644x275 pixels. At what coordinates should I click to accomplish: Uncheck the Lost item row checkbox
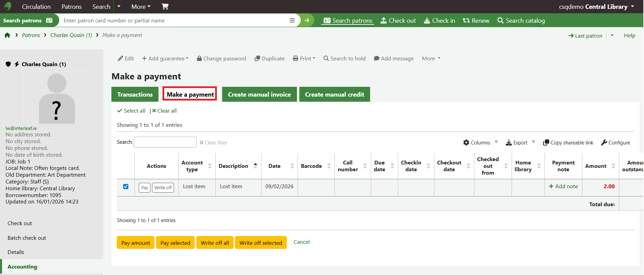tap(126, 186)
